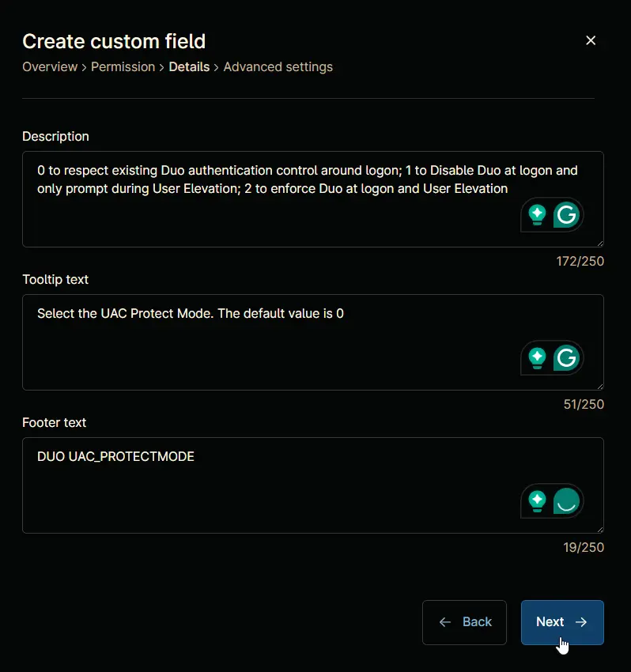Click the lightbulb icon in Footer text field
Screen dimensions: 631x672
point(537,501)
